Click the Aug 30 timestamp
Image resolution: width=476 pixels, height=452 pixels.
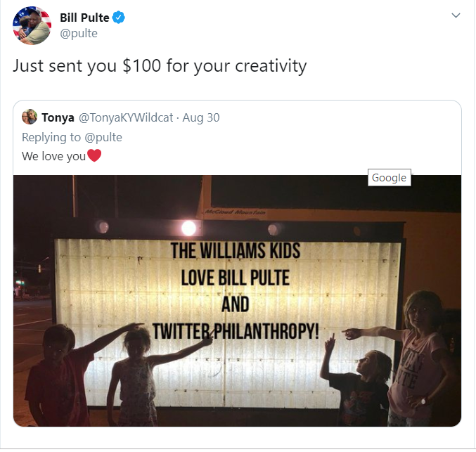click(x=201, y=117)
